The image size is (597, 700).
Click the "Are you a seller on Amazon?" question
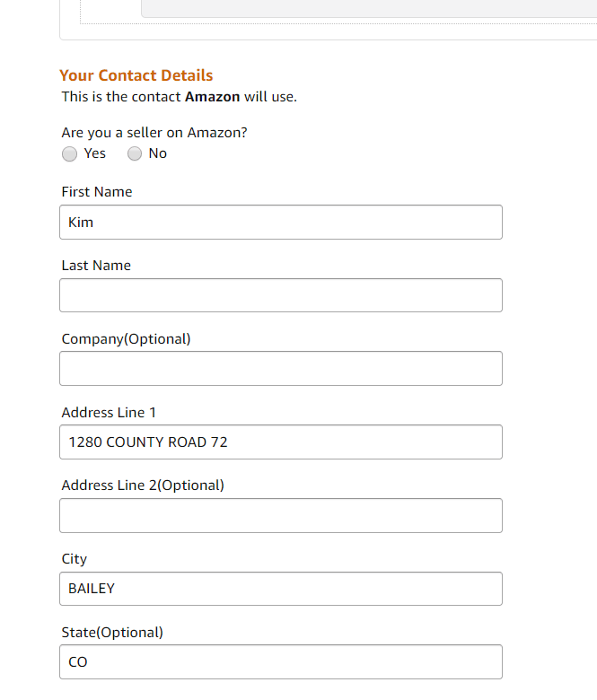tap(154, 133)
